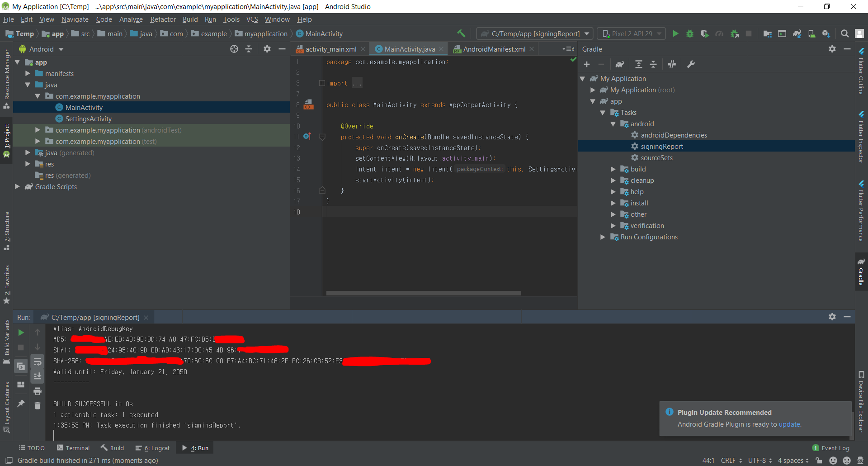Click Search Everywhere magnifier icon
The image size is (868, 466).
[844, 33]
